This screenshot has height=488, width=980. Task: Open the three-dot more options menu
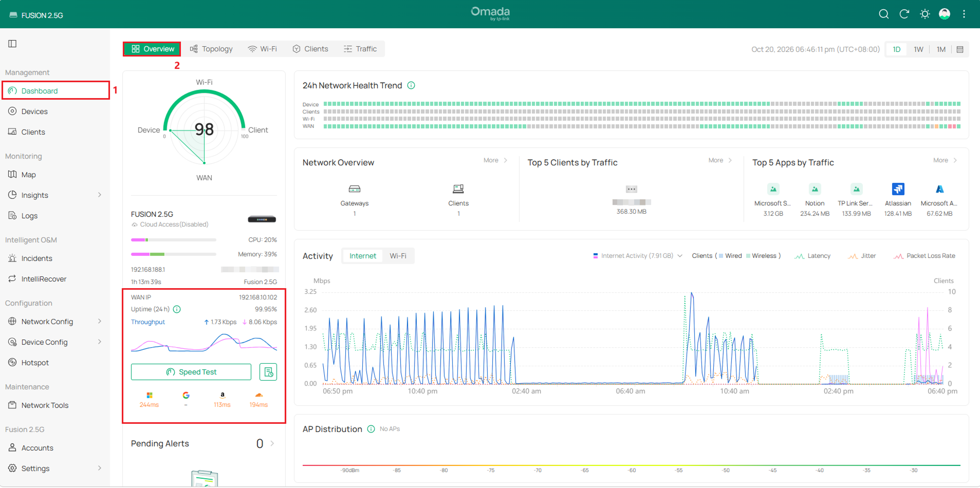[964, 14]
